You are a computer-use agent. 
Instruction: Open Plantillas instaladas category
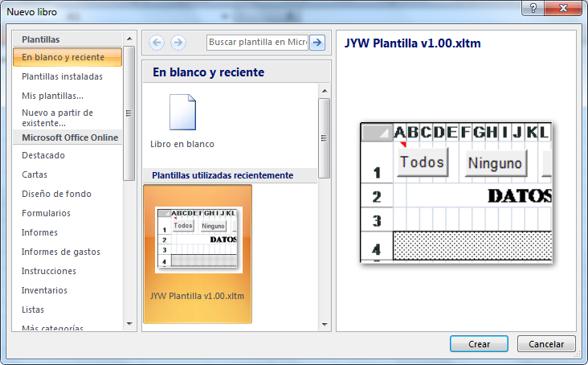(x=62, y=77)
